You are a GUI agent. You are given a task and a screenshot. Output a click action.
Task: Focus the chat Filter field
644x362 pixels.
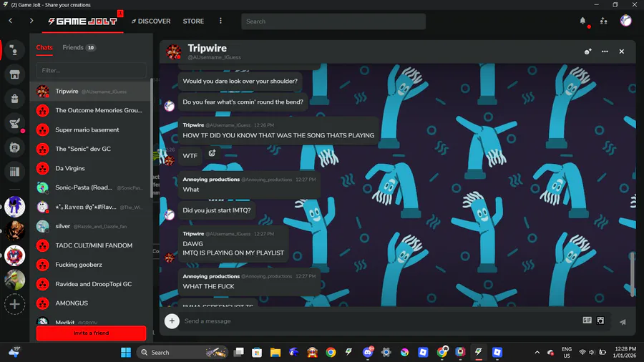91,70
